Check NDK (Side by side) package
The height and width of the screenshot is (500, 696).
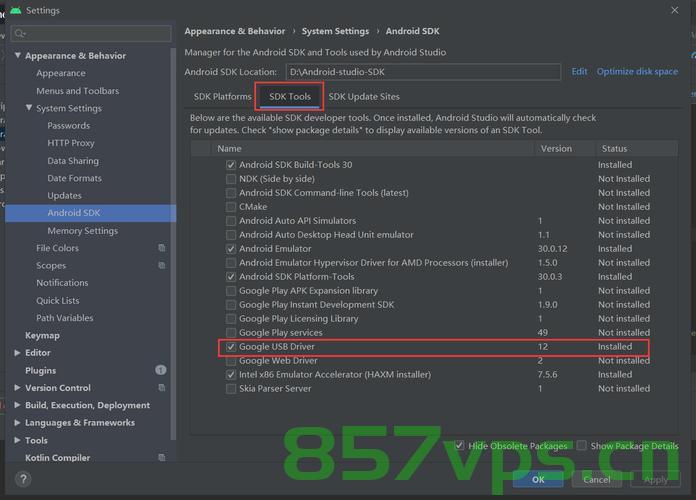pyautogui.click(x=231, y=179)
